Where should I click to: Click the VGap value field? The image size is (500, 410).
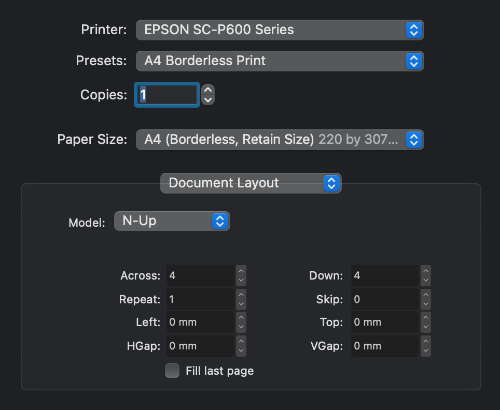(385, 346)
